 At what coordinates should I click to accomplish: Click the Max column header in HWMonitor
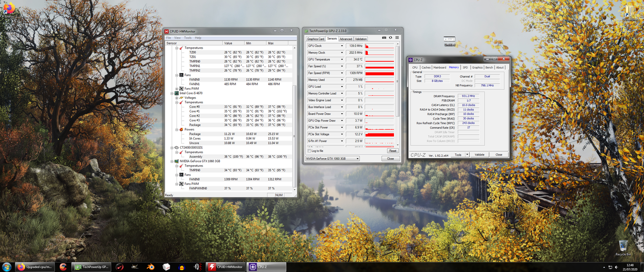pyautogui.click(x=277, y=43)
